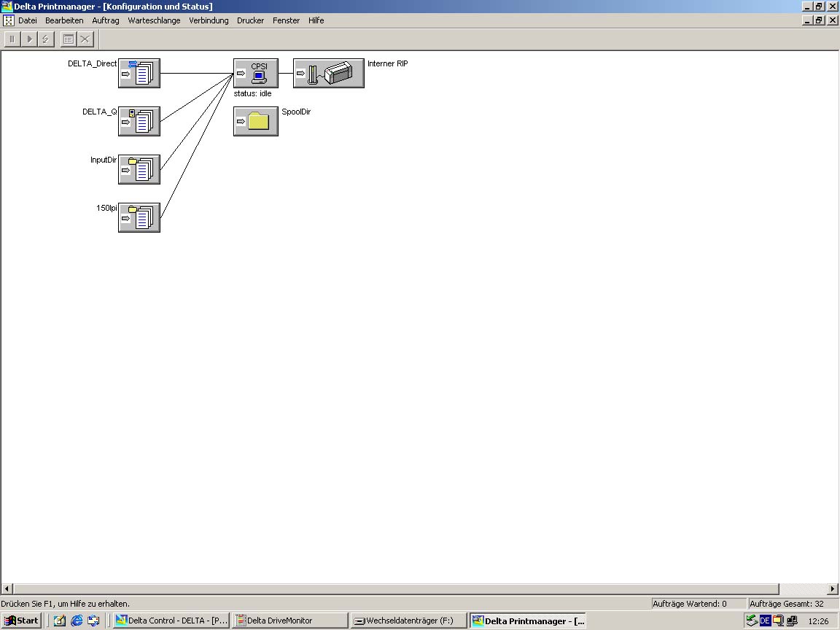Click the delete X toolbar button
This screenshot has height=630, width=840.
(85, 39)
